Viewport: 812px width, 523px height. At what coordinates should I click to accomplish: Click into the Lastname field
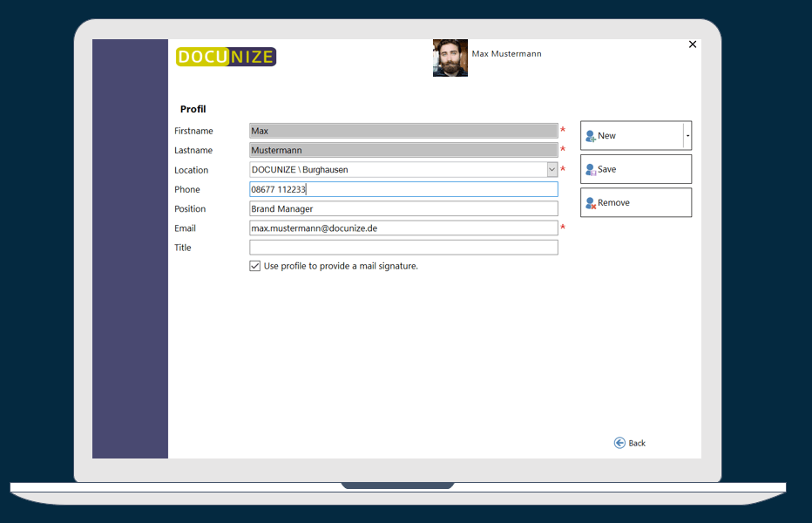[403, 150]
